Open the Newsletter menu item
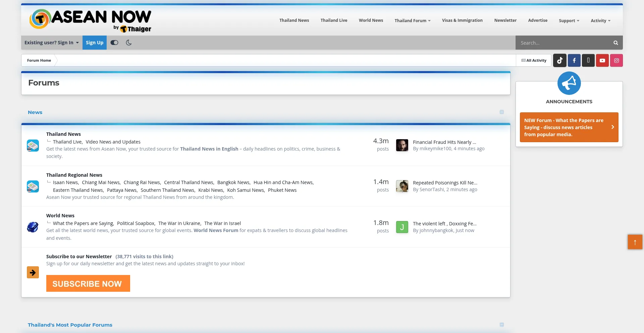 tap(505, 20)
